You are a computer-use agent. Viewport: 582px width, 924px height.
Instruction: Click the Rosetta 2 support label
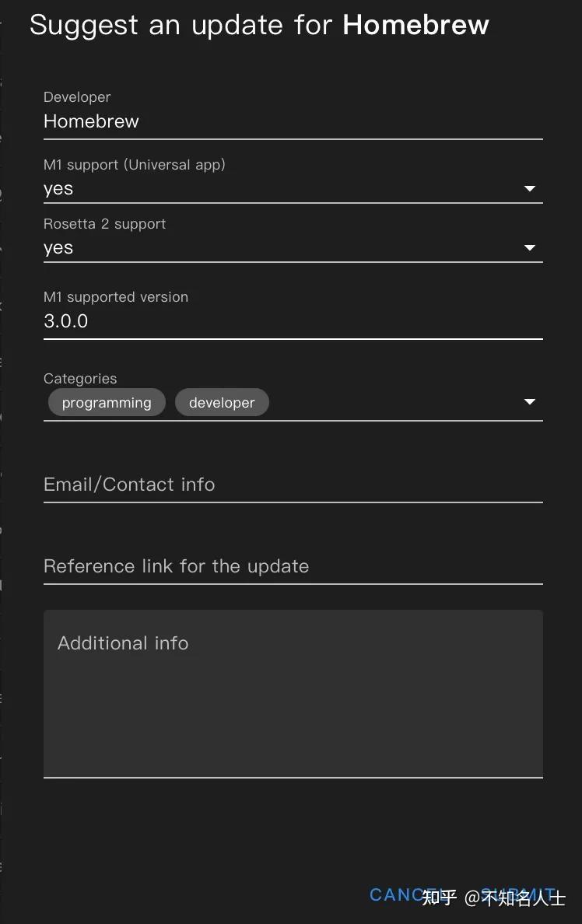104,224
